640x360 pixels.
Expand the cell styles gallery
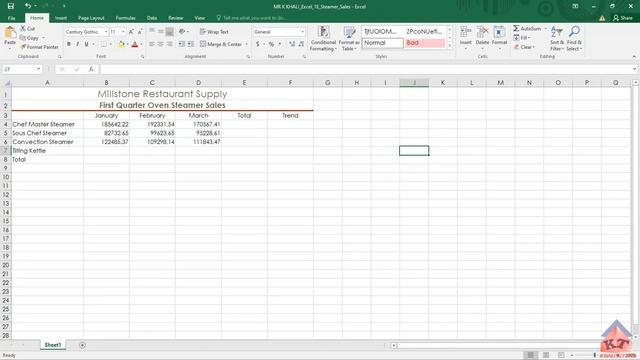(x=450, y=46)
